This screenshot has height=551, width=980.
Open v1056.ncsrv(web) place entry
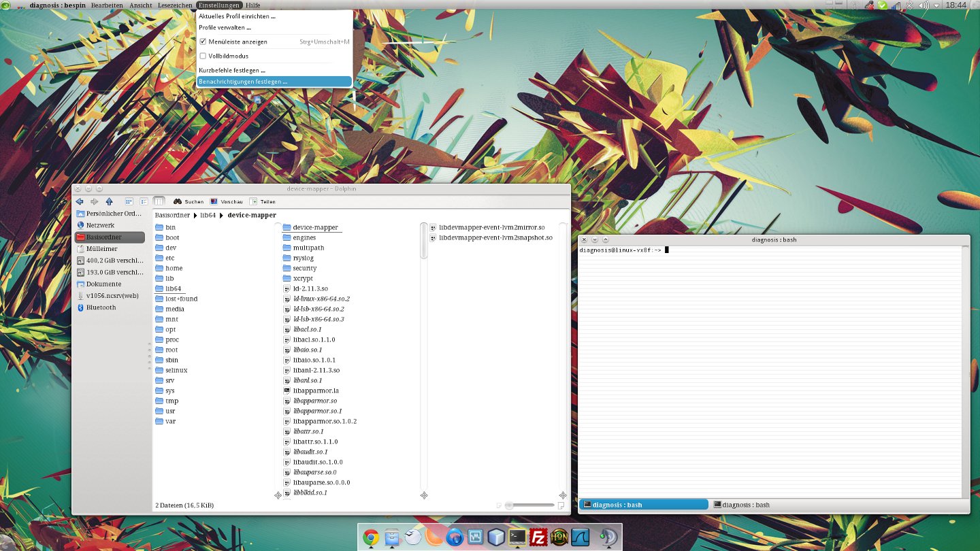pos(110,296)
